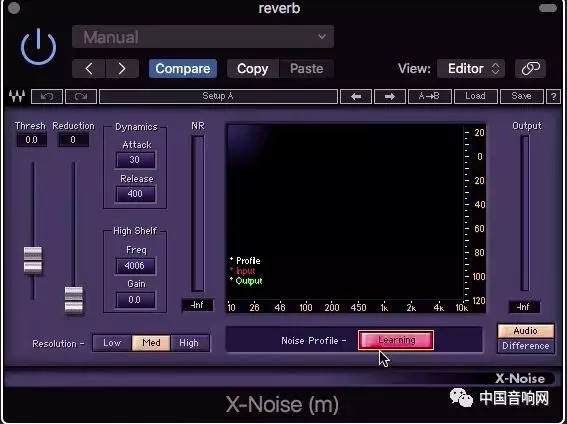
Task: Click the Release value 400
Action: tap(135, 194)
